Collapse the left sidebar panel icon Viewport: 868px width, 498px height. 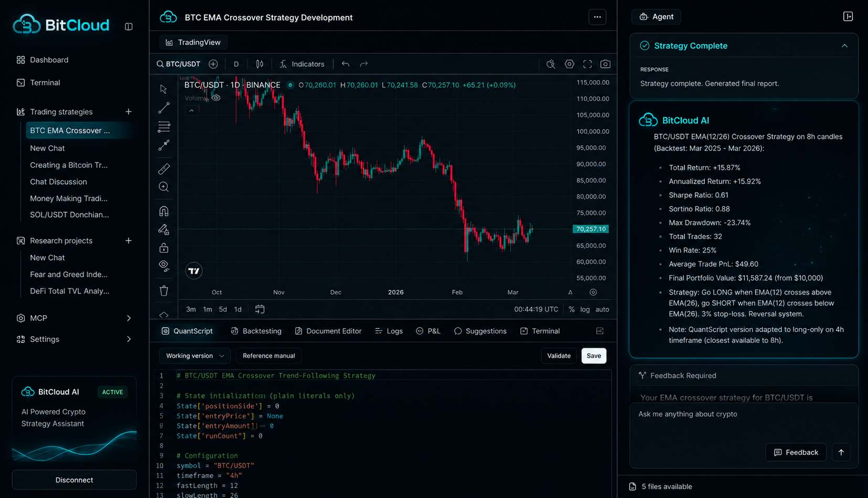[128, 26]
